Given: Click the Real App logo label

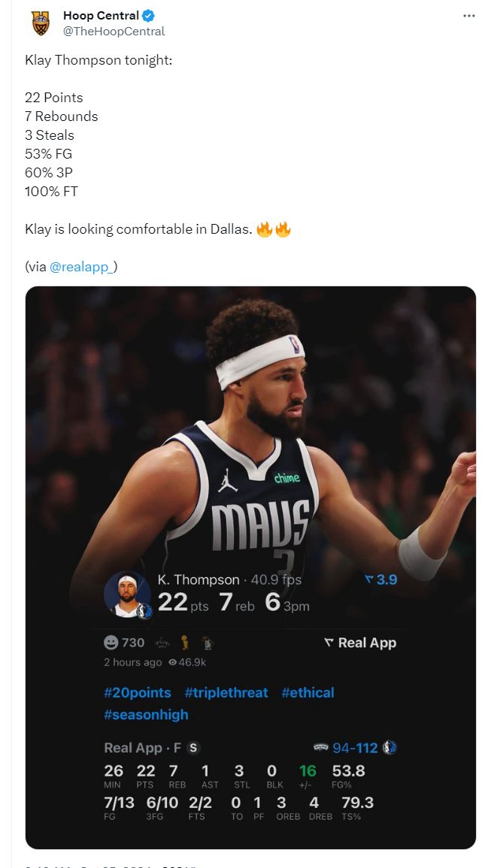Looking at the screenshot, I should [x=359, y=643].
